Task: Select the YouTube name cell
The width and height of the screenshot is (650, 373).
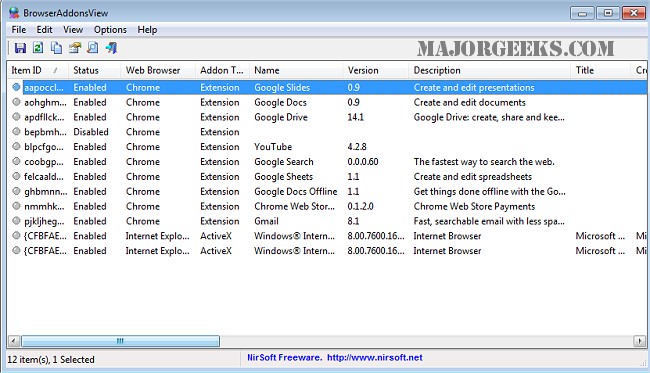Action: [x=273, y=147]
